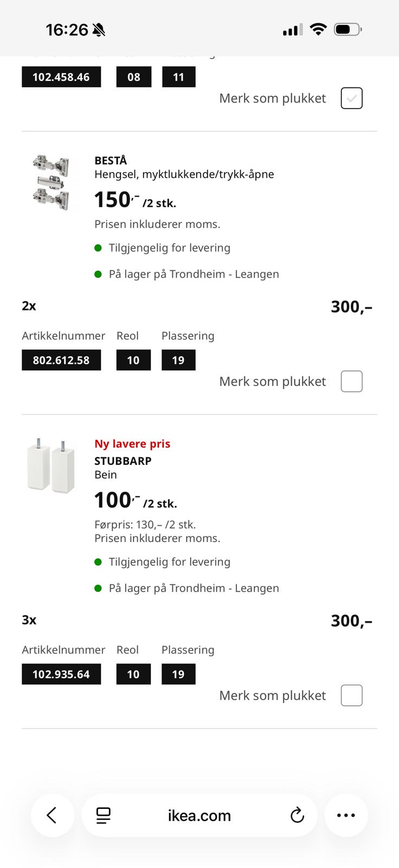The width and height of the screenshot is (399, 868).
Task: Tap the browser back arrow
Action: [52, 815]
